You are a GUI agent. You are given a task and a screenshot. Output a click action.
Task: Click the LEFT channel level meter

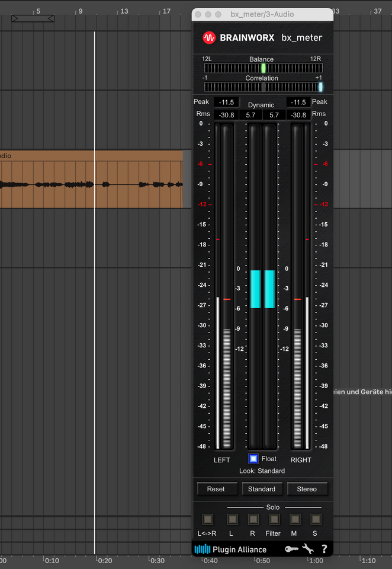click(x=224, y=287)
